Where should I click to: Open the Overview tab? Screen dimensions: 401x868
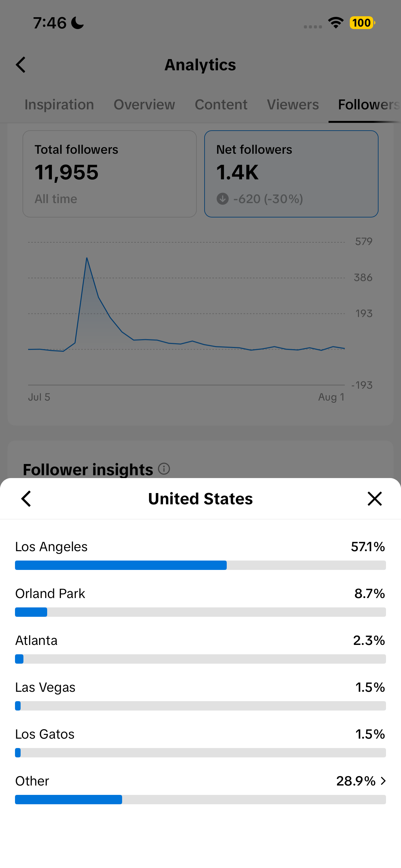(x=144, y=104)
